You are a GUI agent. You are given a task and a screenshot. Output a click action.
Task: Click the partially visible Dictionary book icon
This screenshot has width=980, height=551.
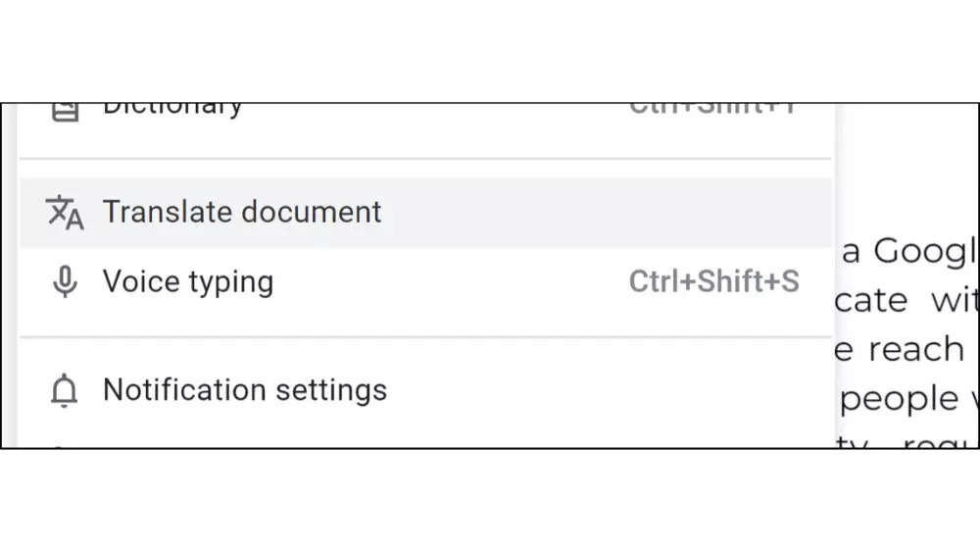click(65, 112)
